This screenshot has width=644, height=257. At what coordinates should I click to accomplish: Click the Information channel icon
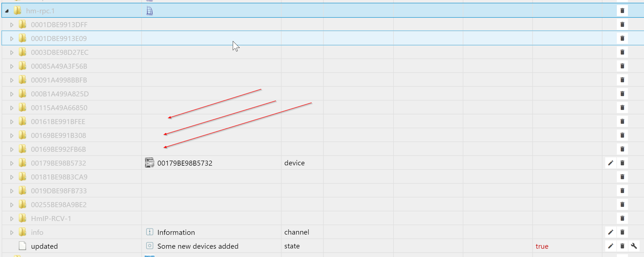point(150,232)
